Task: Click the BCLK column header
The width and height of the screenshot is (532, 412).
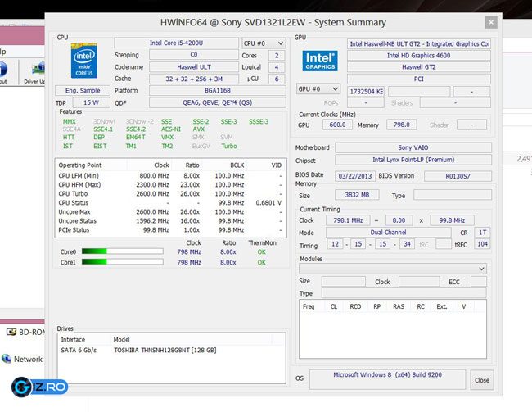Action: (x=237, y=165)
